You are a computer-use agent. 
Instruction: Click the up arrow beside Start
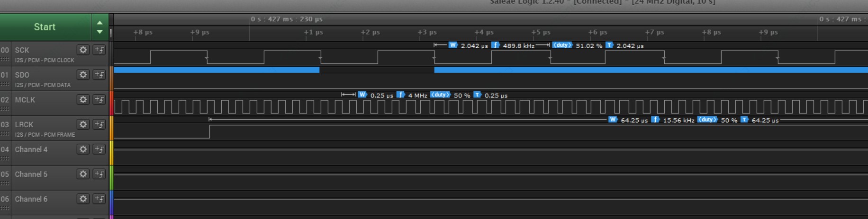99,22
